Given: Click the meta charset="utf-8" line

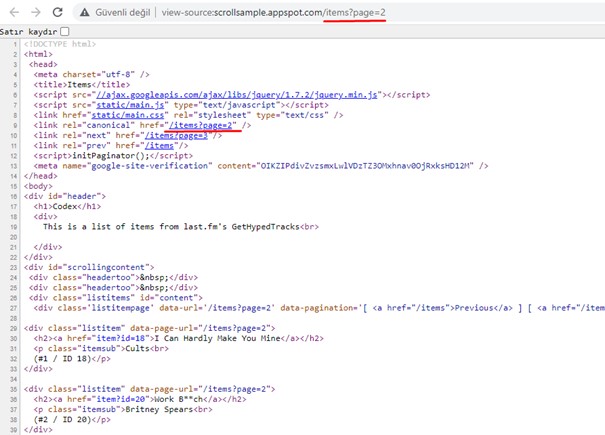Looking at the screenshot, I should point(91,74).
